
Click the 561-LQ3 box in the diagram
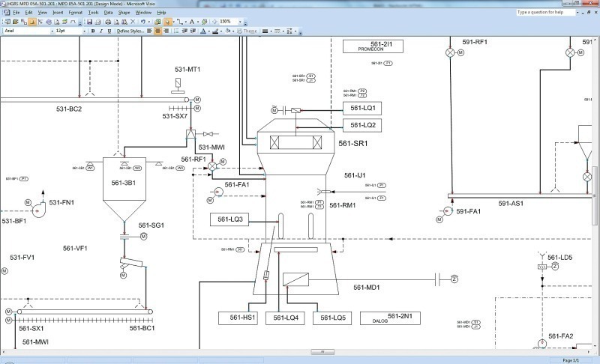tap(230, 220)
